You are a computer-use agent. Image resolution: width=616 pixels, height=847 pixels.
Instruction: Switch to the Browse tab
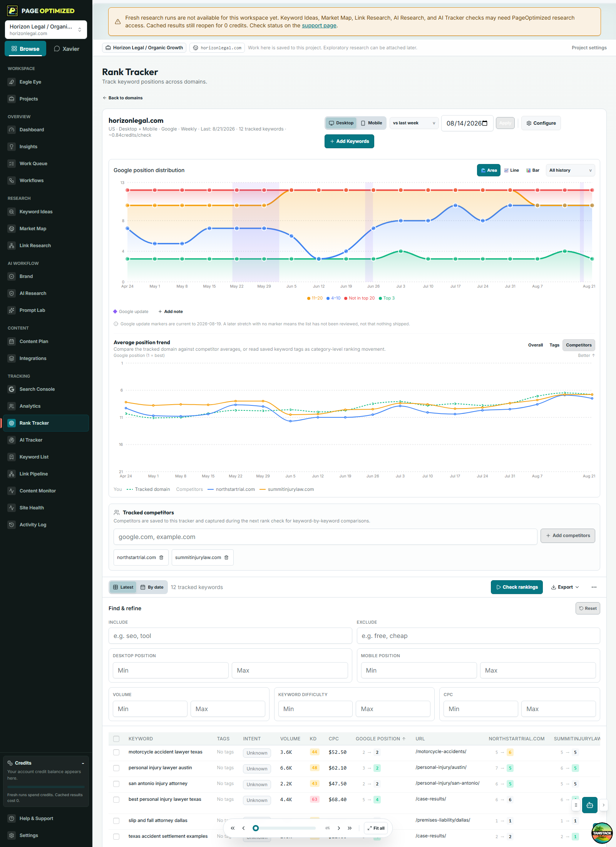(25, 49)
